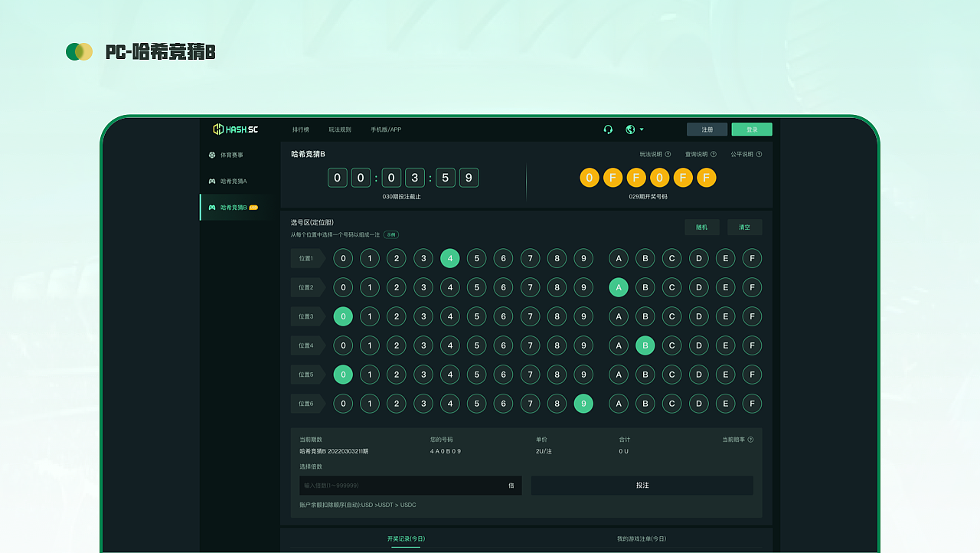Expand the language dropdown arrow
The height and width of the screenshot is (553, 980).
(642, 129)
